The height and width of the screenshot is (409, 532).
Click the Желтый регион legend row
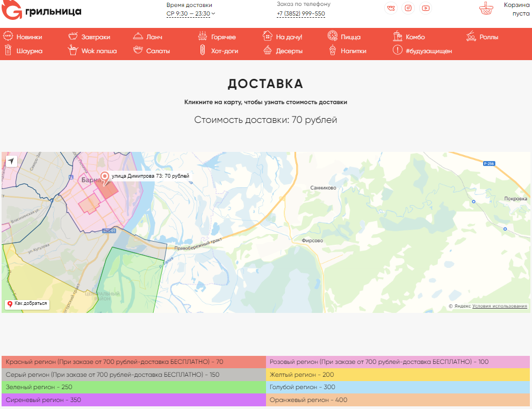[398, 375]
